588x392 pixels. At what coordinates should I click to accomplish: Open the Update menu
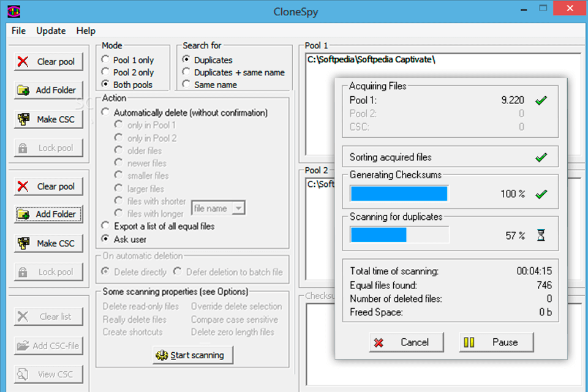click(x=51, y=31)
